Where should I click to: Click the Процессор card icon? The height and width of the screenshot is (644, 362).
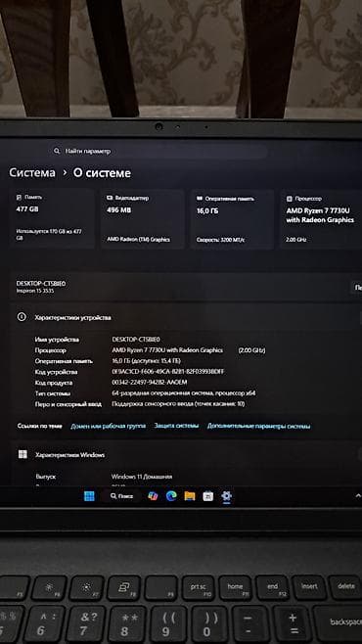click(x=290, y=199)
